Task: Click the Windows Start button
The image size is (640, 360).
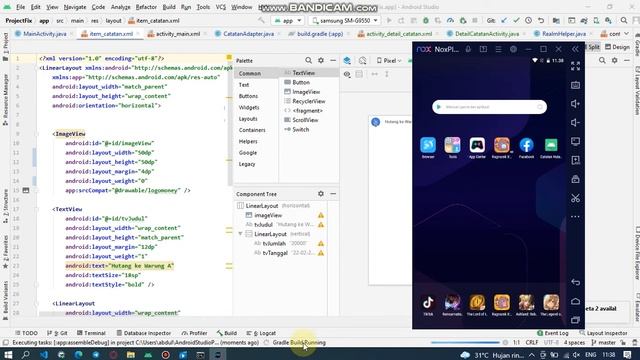Action: [x=8, y=355]
